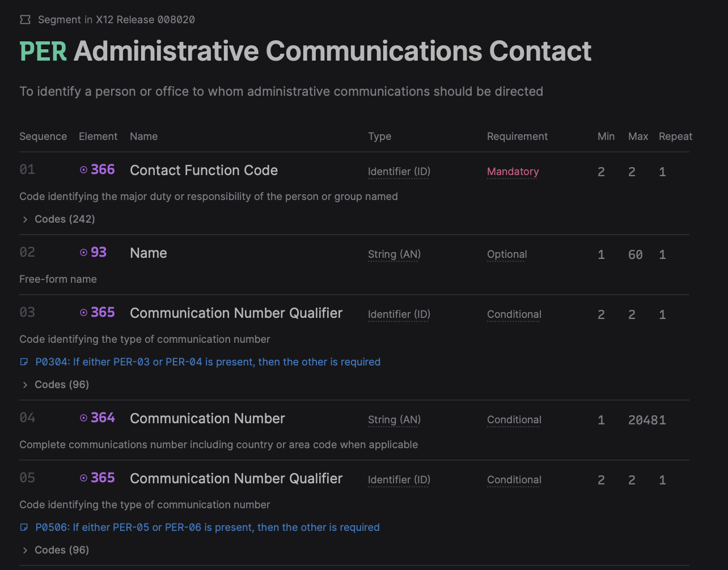Click the note icon beside P0304 rule

tap(24, 361)
